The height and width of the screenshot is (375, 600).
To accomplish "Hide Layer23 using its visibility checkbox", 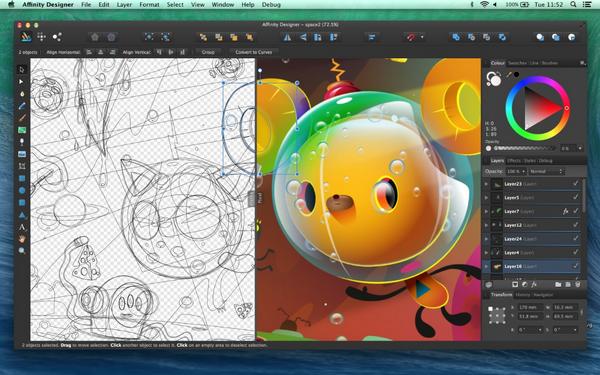I will (x=576, y=184).
